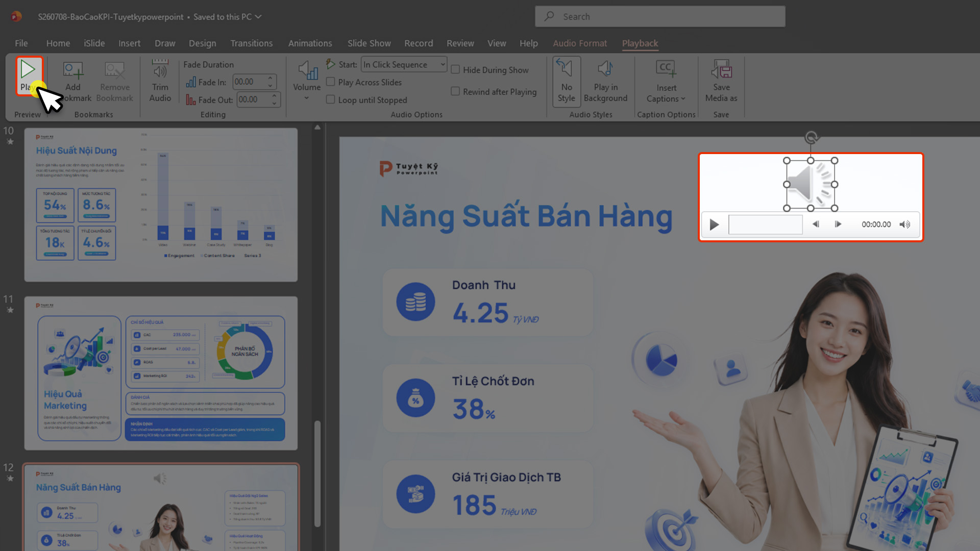Screen dimensions: 980x551
Task: Open the Draw tab
Action: click(x=165, y=43)
